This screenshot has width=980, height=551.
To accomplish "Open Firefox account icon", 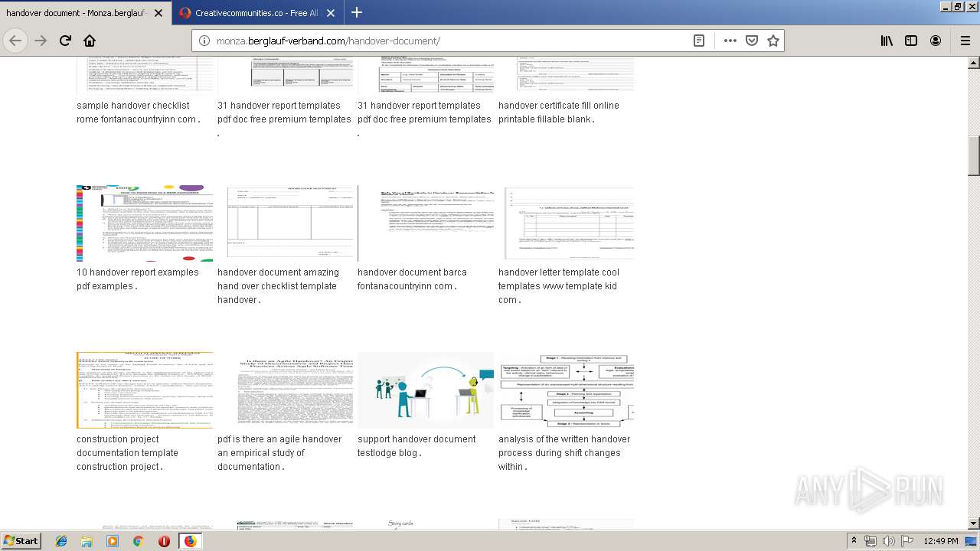I will (x=936, y=41).
